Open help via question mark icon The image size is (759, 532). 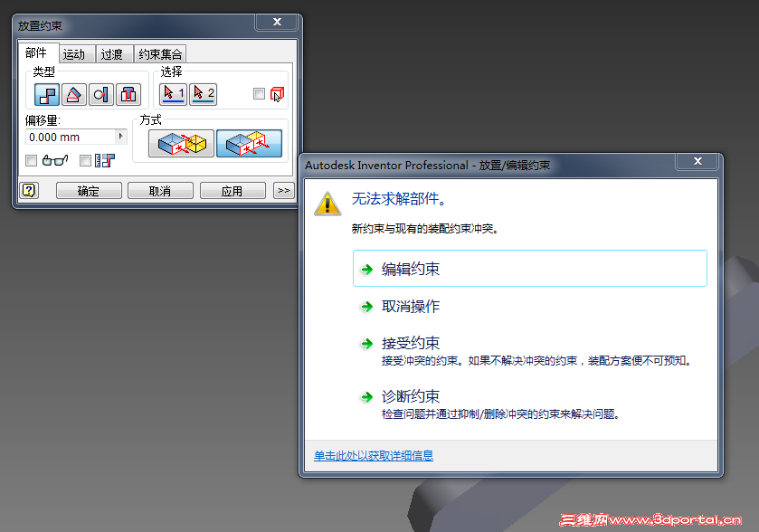[28, 190]
